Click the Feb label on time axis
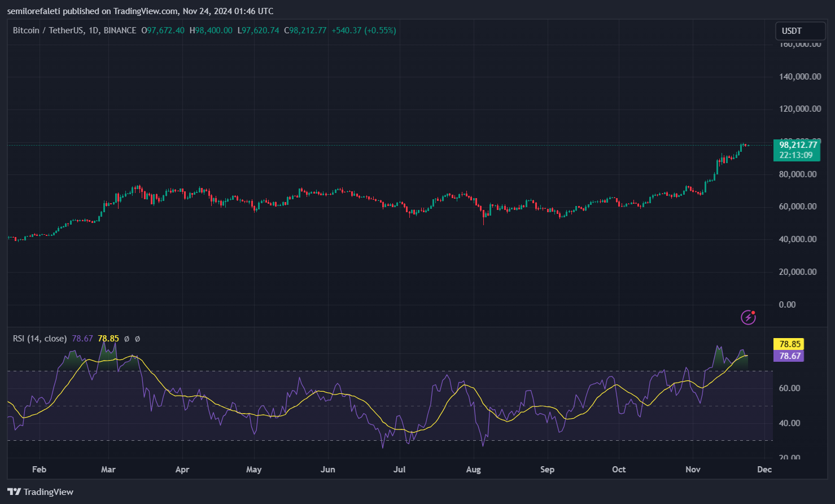 [x=39, y=470]
